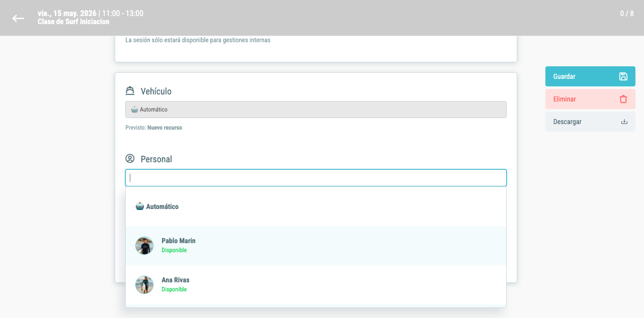Open the Vehículo Automático dropdown
The width and height of the screenshot is (644, 318).
coord(316,110)
